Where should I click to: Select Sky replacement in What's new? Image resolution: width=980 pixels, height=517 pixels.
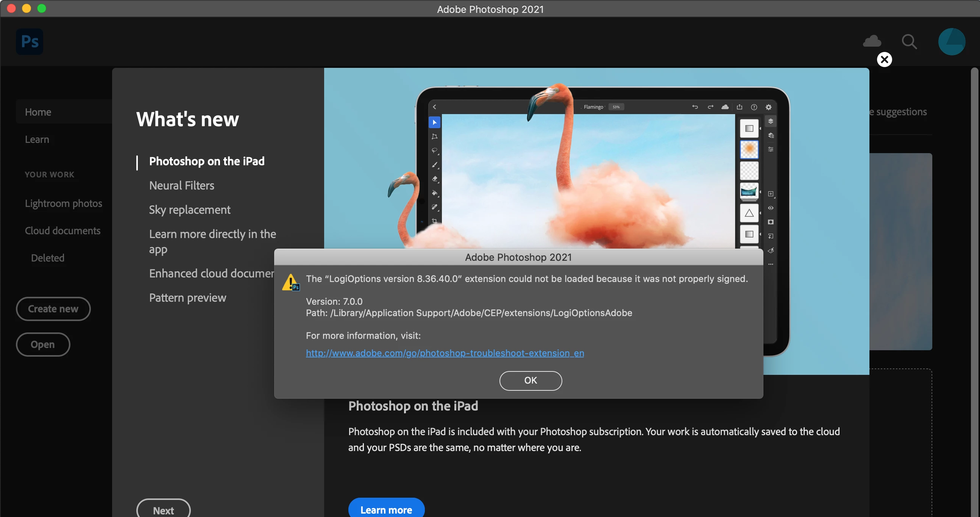click(189, 210)
